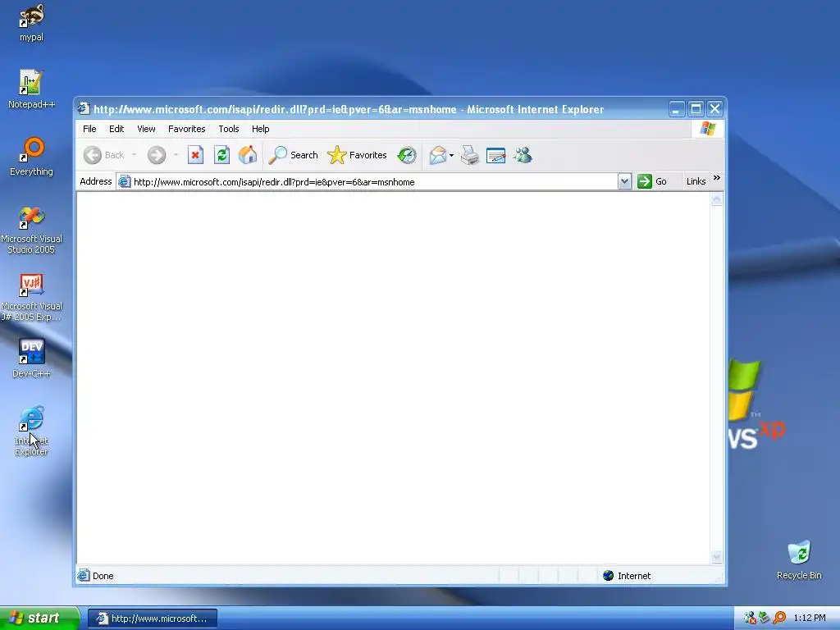
Task: Open the Mail button dropdown arrow
Action: (452, 155)
